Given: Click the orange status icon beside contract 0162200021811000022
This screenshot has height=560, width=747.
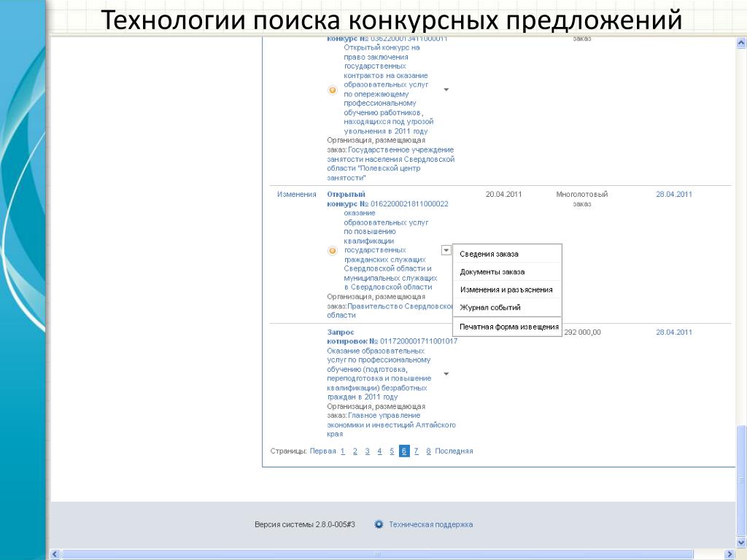Looking at the screenshot, I should [333, 251].
